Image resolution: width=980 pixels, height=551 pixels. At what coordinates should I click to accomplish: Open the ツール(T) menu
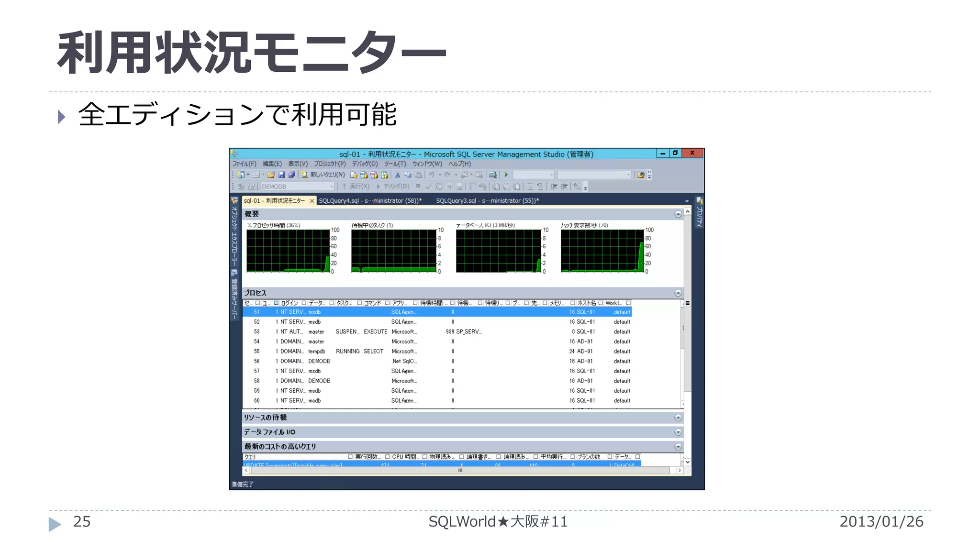[x=395, y=164]
